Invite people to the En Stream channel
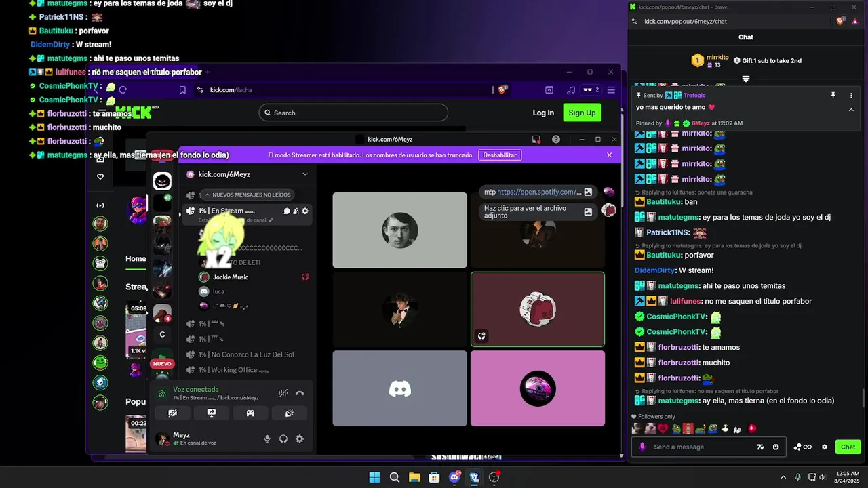The width and height of the screenshot is (868, 488). point(296,211)
